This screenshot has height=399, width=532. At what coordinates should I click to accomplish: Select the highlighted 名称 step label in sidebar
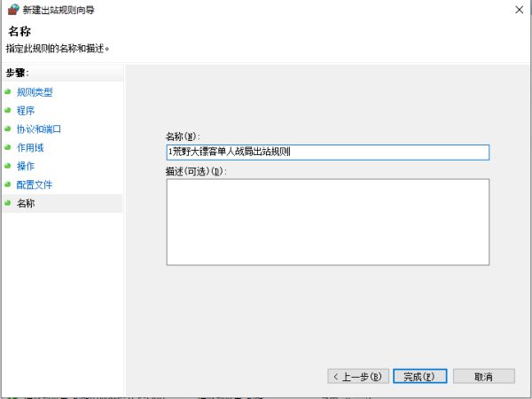tap(25, 203)
